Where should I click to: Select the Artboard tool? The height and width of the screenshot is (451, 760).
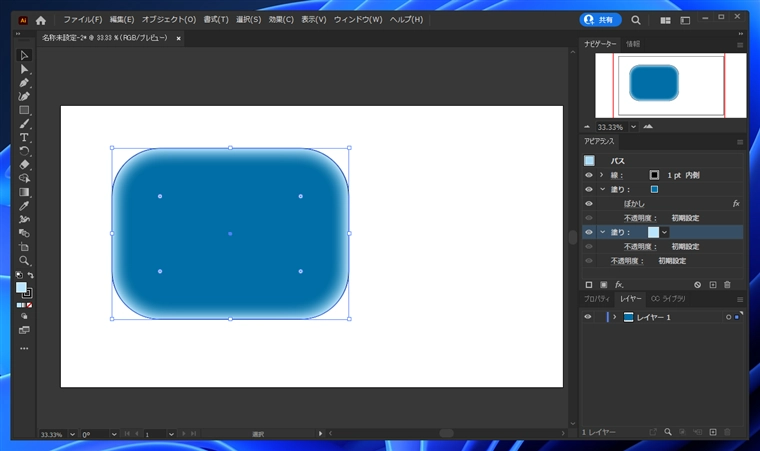pyautogui.click(x=24, y=247)
